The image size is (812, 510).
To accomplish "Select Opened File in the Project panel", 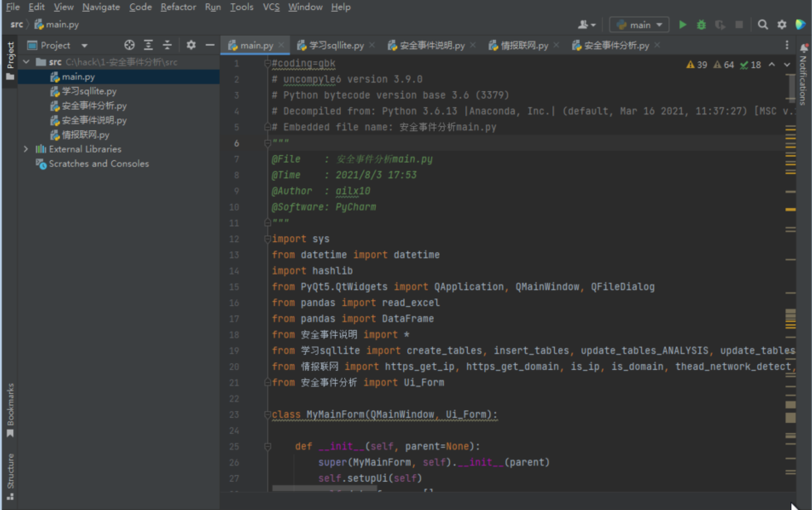I will (x=130, y=45).
